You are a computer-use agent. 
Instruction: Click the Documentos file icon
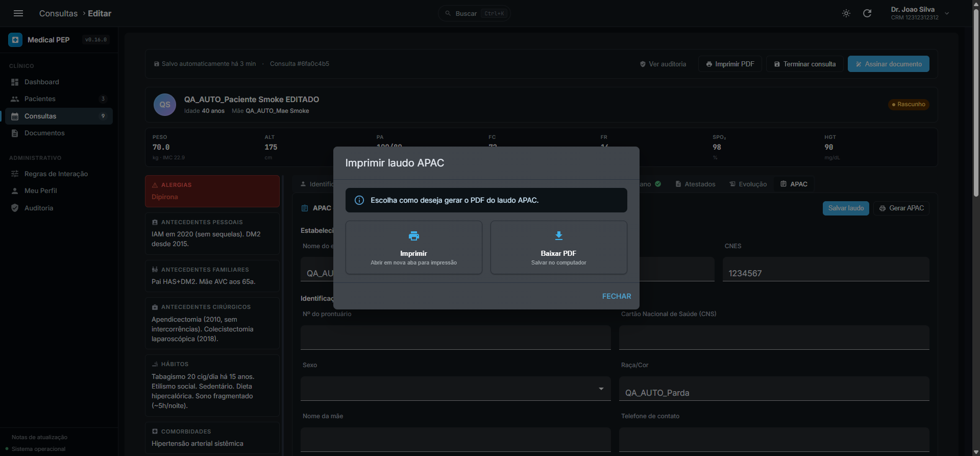click(15, 133)
